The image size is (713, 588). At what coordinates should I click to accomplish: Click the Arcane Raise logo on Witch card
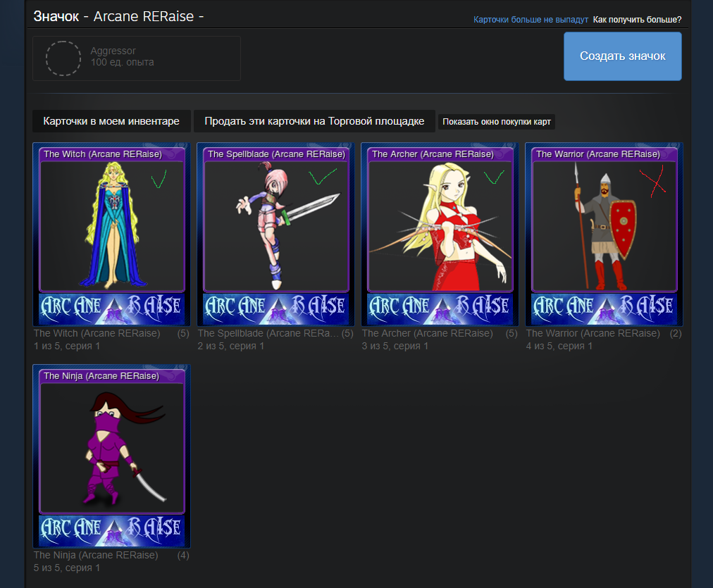[x=112, y=308]
